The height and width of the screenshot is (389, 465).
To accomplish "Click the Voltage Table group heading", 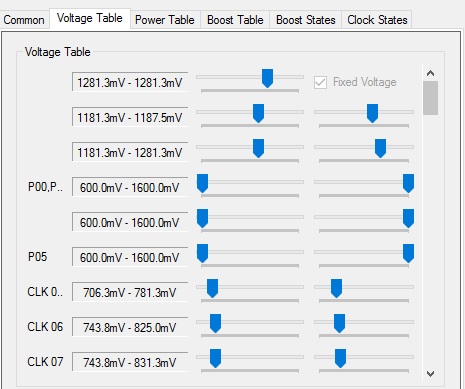I will point(58,52).
